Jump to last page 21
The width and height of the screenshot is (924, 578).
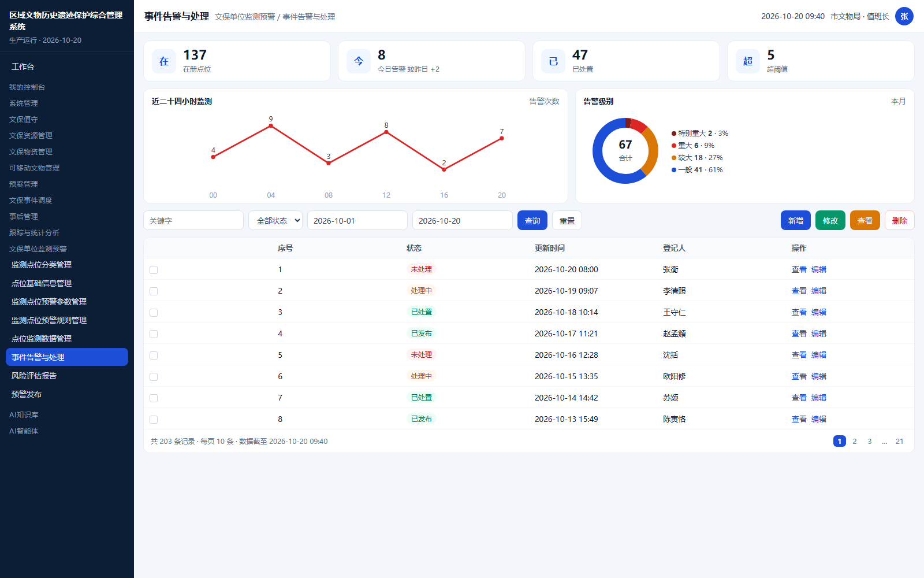click(x=900, y=441)
